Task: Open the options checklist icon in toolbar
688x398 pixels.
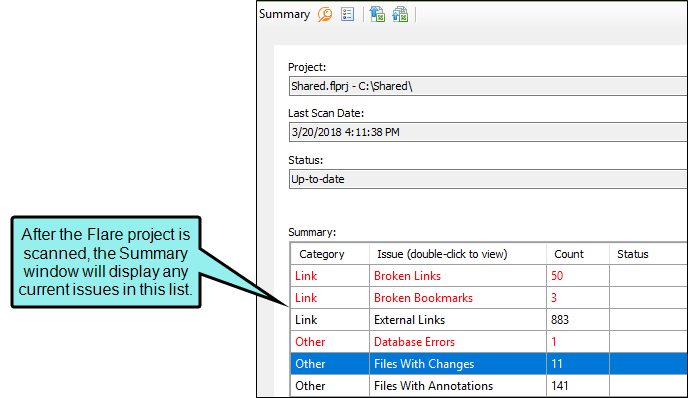Action: [348, 14]
